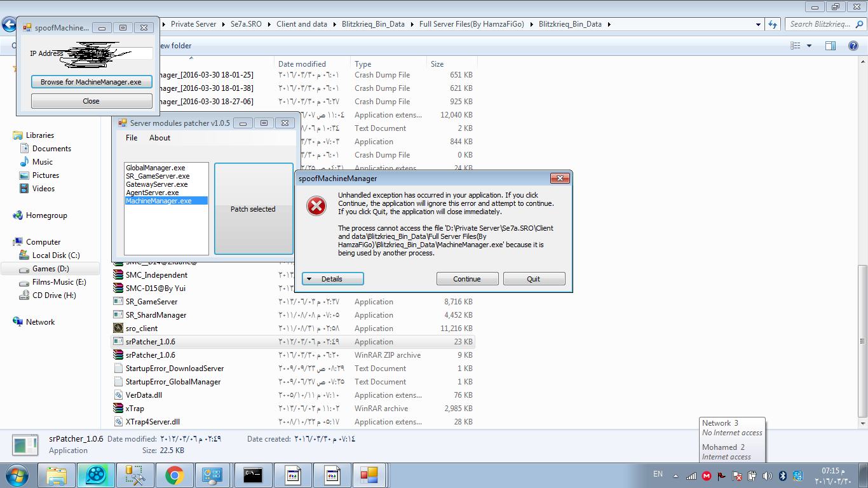Select the SR_GameServer application file
Viewport: 868px width, 488px height.
[151, 302]
